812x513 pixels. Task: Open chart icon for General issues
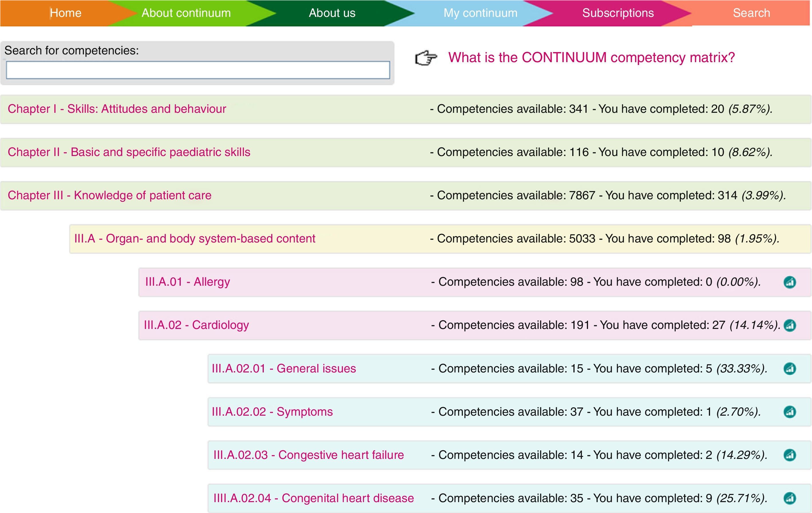point(789,368)
